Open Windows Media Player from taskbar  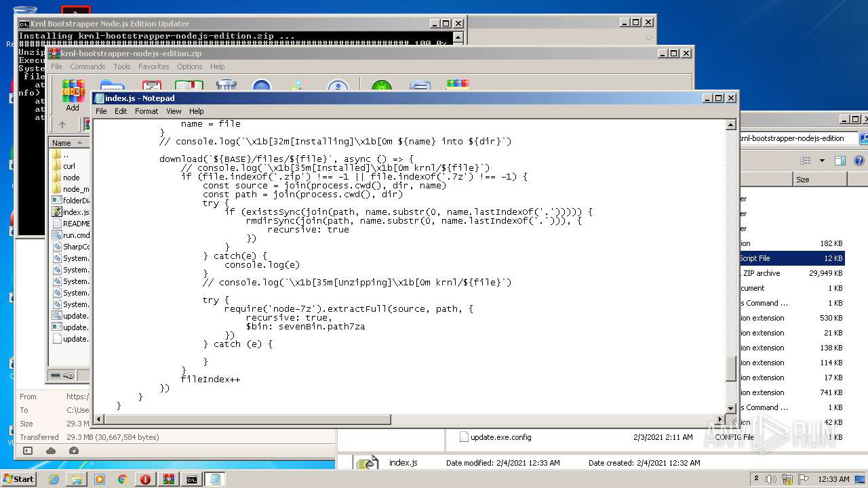[x=100, y=479]
